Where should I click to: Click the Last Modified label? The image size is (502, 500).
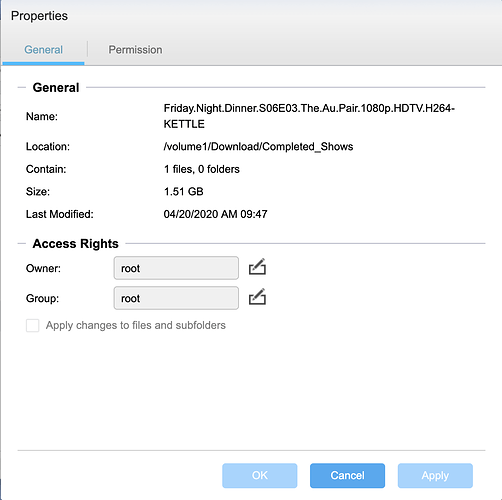tap(60, 214)
